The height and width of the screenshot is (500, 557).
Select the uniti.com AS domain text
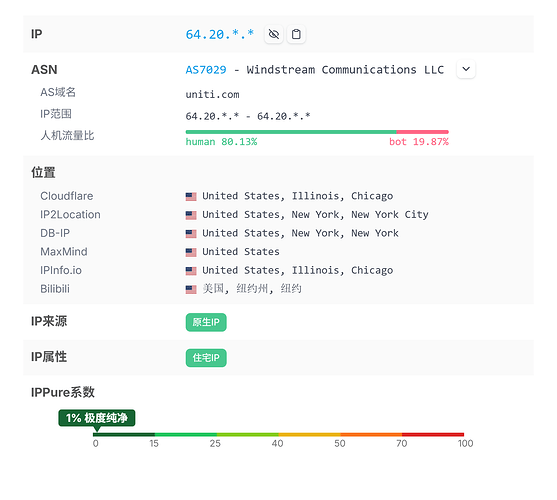tap(212, 94)
